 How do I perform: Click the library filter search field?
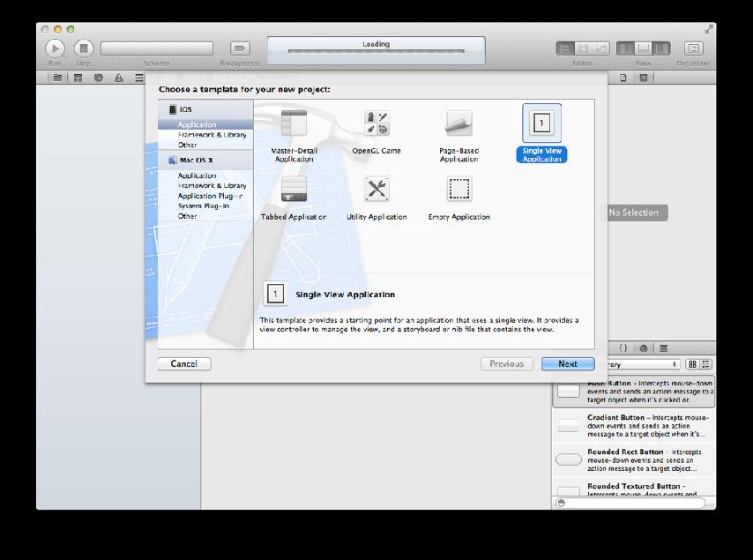(630, 503)
